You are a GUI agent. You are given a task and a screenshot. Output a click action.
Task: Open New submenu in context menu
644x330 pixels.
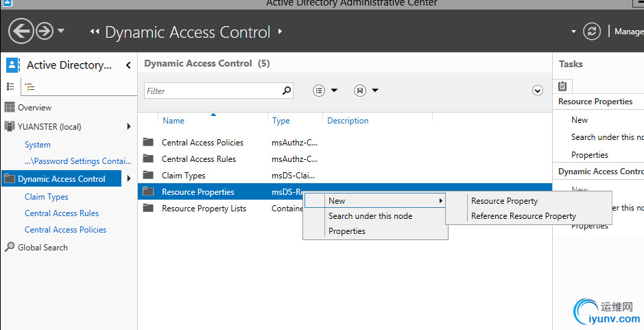tap(375, 200)
